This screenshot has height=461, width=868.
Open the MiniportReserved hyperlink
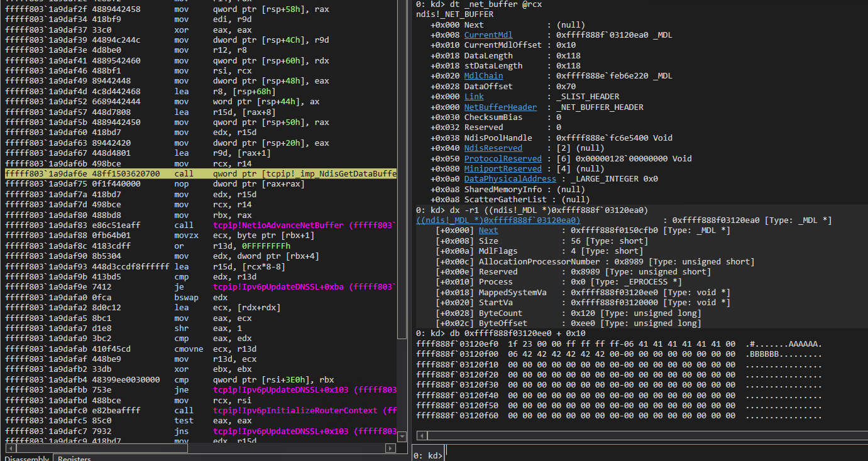click(x=503, y=168)
